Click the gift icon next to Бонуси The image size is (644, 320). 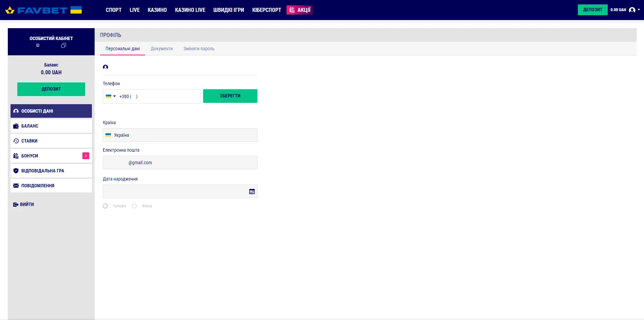(16, 156)
